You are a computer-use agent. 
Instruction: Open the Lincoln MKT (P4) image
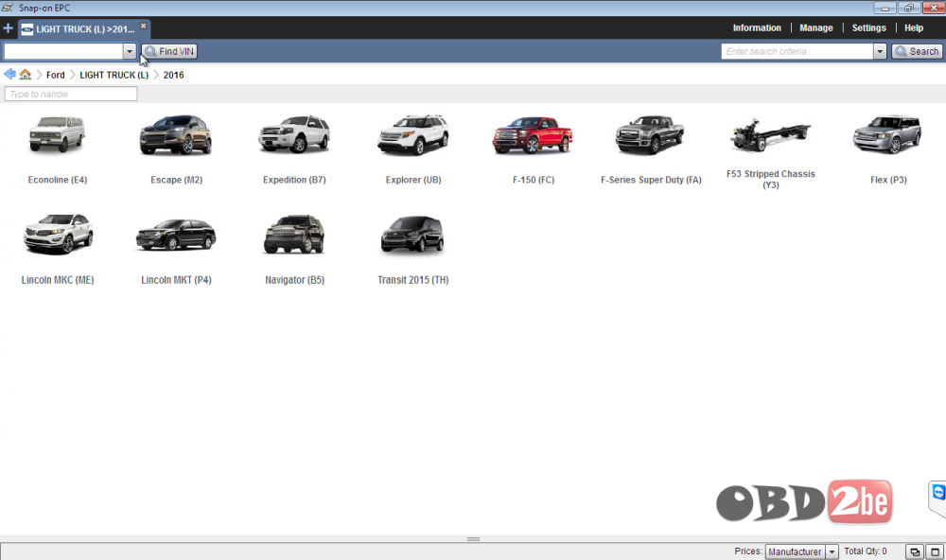[176, 235]
